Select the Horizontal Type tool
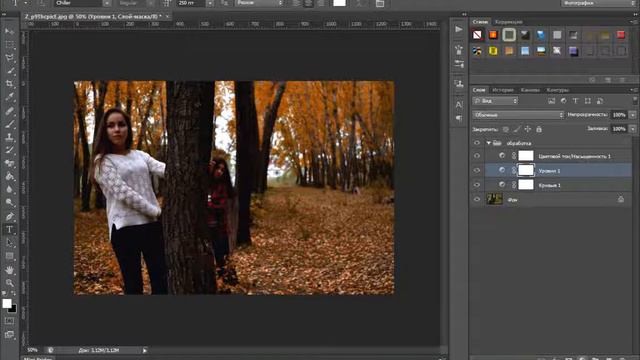The height and width of the screenshot is (360, 640). (9, 229)
